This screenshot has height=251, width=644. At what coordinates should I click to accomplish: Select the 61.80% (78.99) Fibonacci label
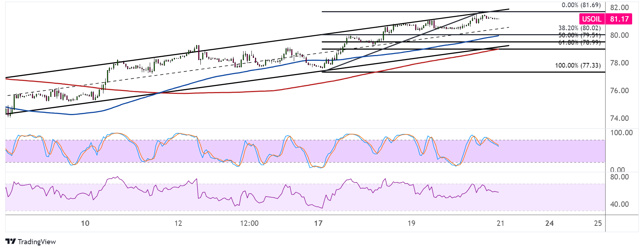[579, 42]
